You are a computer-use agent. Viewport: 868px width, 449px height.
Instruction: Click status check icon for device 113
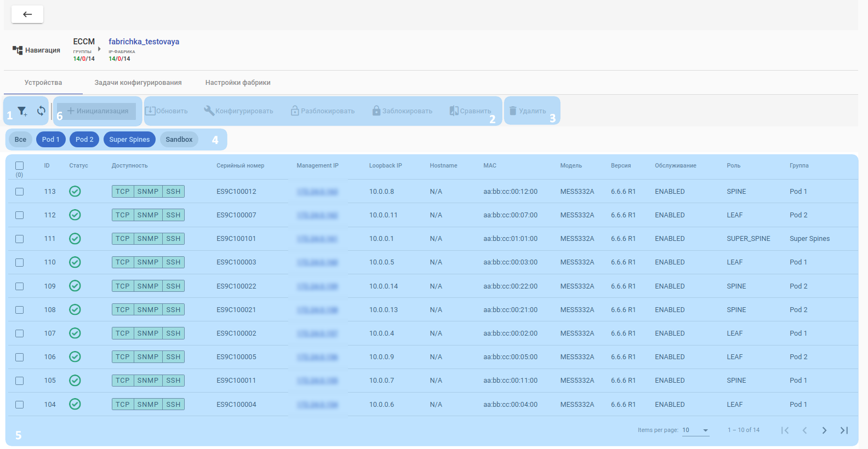(75, 191)
